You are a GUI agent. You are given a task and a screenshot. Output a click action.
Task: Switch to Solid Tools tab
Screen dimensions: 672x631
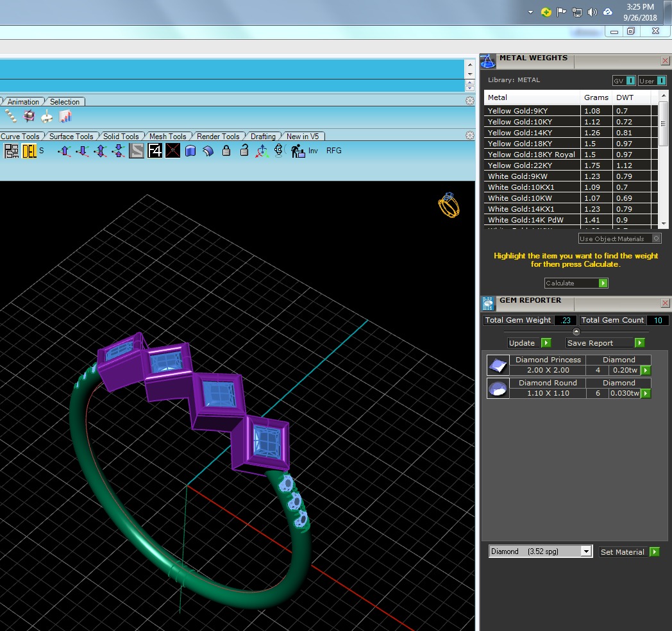coord(121,137)
